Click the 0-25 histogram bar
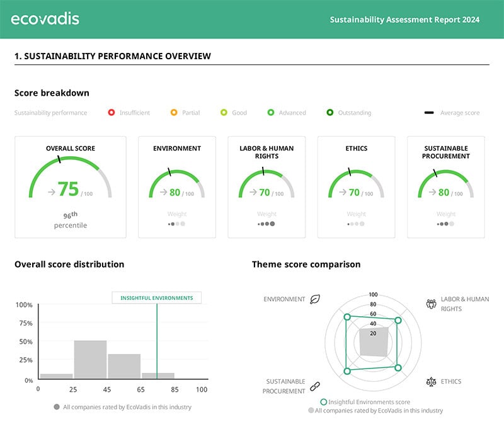The height and width of the screenshot is (422, 504). pos(56,376)
